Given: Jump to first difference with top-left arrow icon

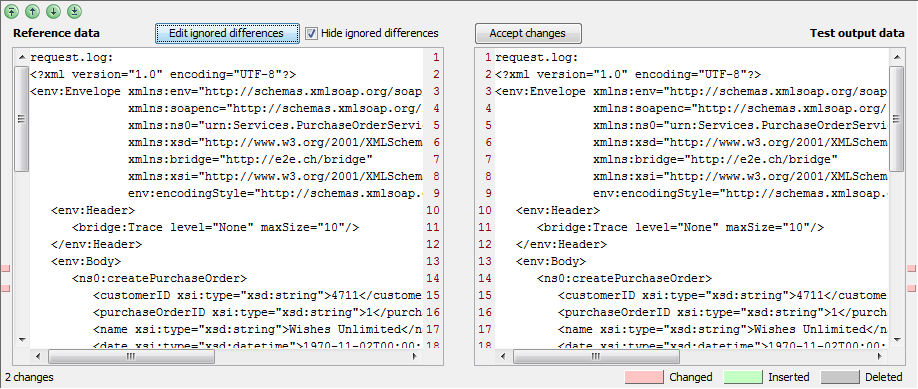Looking at the screenshot, I should pyautogui.click(x=12, y=11).
